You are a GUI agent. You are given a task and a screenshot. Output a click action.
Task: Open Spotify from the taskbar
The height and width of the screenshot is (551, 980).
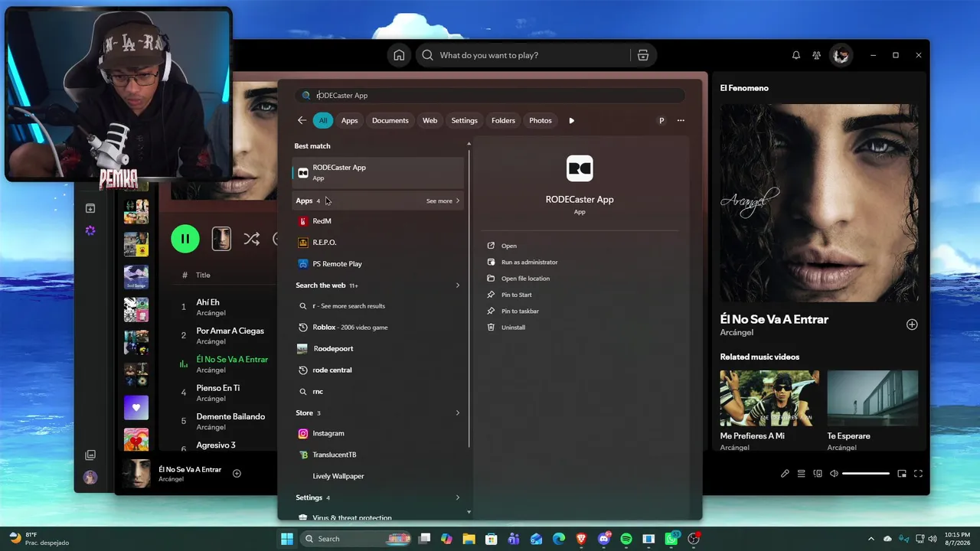click(x=626, y=539)
